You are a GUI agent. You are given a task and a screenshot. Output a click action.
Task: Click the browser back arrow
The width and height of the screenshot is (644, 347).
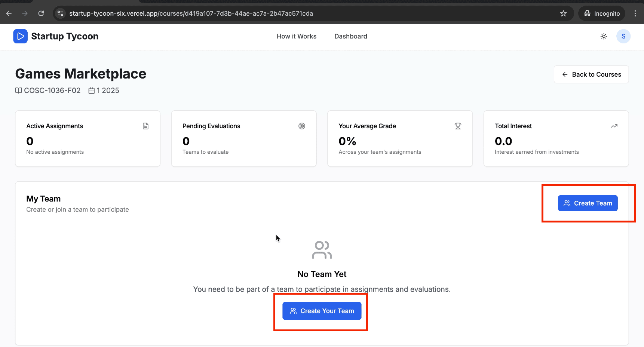(9, 13)
